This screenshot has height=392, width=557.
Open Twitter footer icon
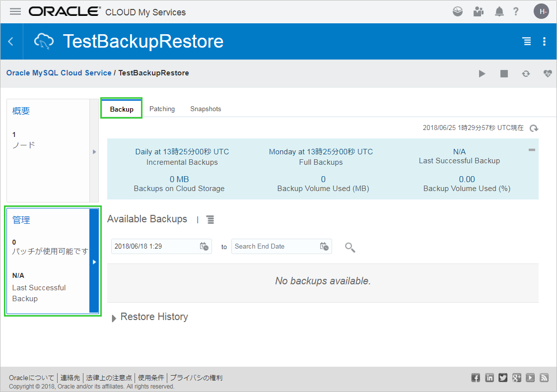click(x=503, y=378)
